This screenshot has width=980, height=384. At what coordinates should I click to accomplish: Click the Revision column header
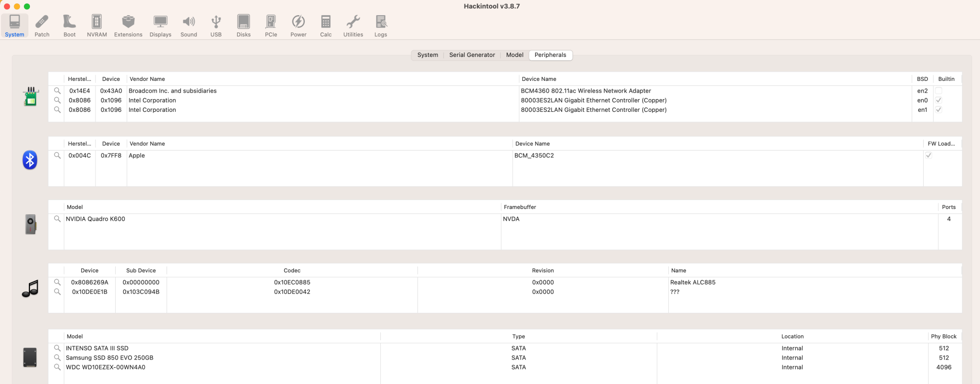pyautogui.click(x=543, y=271)
